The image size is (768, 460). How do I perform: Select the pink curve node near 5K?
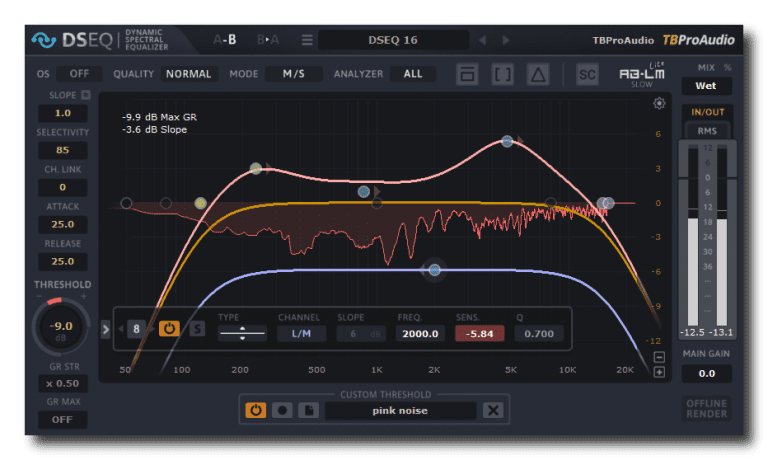pyautogui.click(x=507, y=142)
